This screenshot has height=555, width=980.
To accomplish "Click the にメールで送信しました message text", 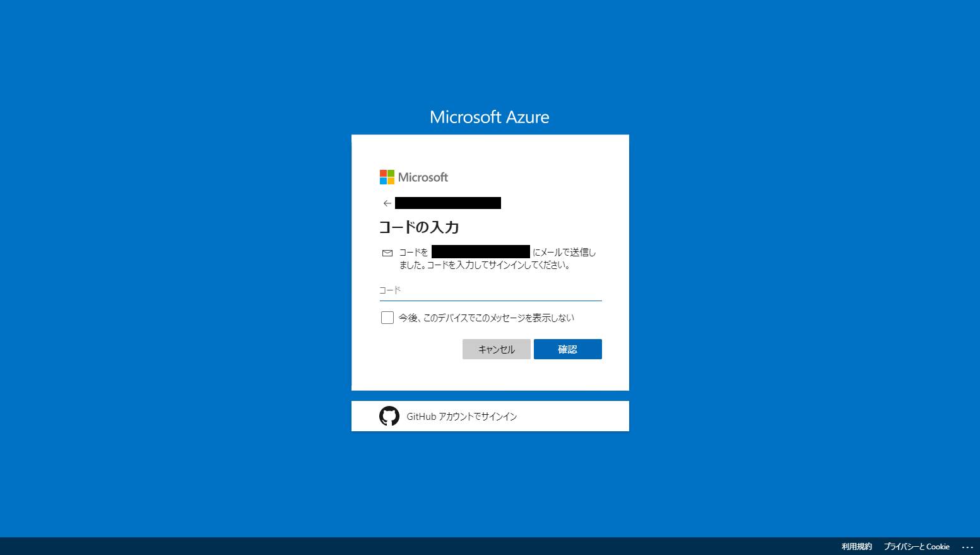I will [x=498, y=259].
